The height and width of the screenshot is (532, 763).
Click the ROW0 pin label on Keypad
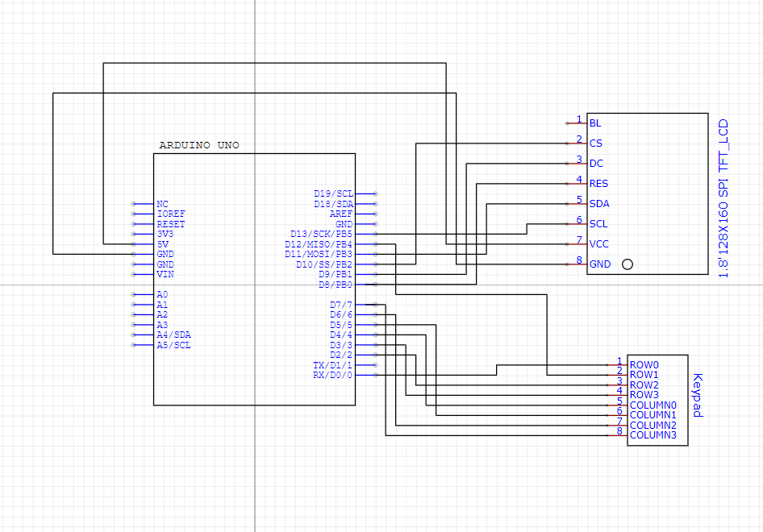pyautogui.click(x=644, y=365)
